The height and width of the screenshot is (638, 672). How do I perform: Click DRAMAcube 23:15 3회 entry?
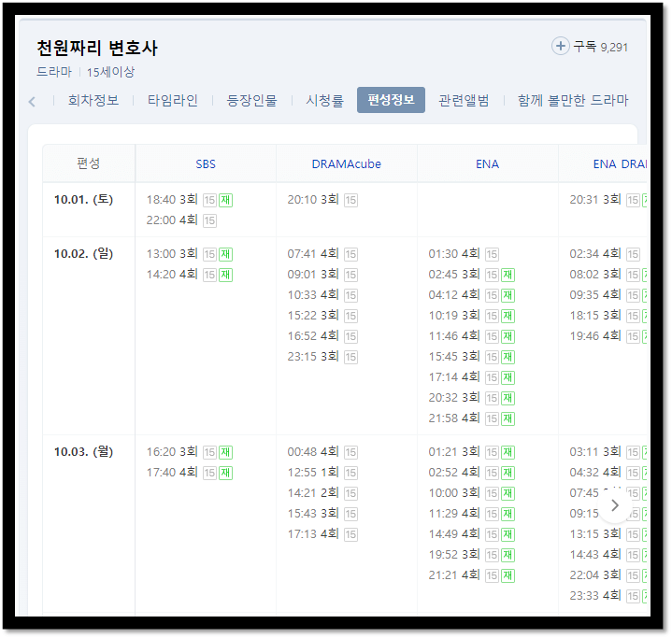(322, 357)
